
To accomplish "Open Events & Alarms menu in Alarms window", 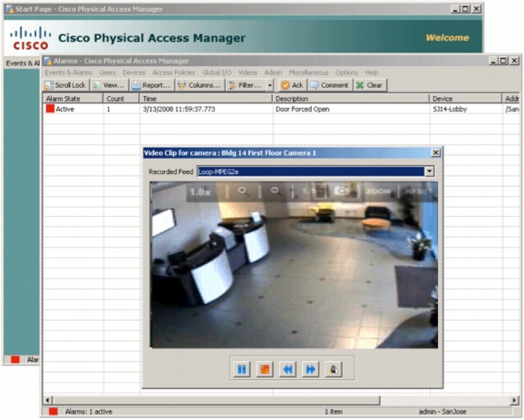I will click(69, 73).
